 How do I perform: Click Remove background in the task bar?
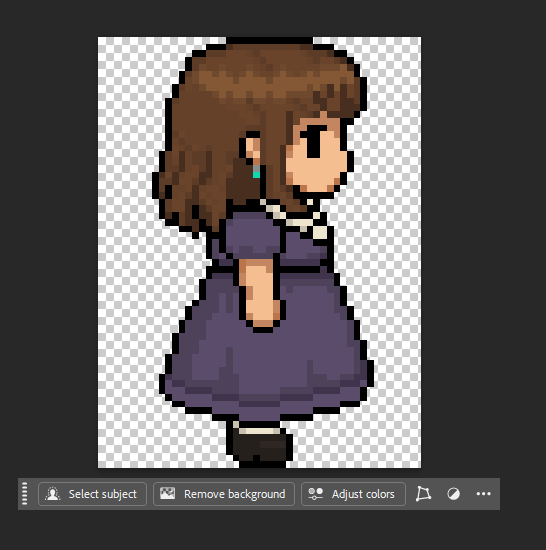click(224, 494)
